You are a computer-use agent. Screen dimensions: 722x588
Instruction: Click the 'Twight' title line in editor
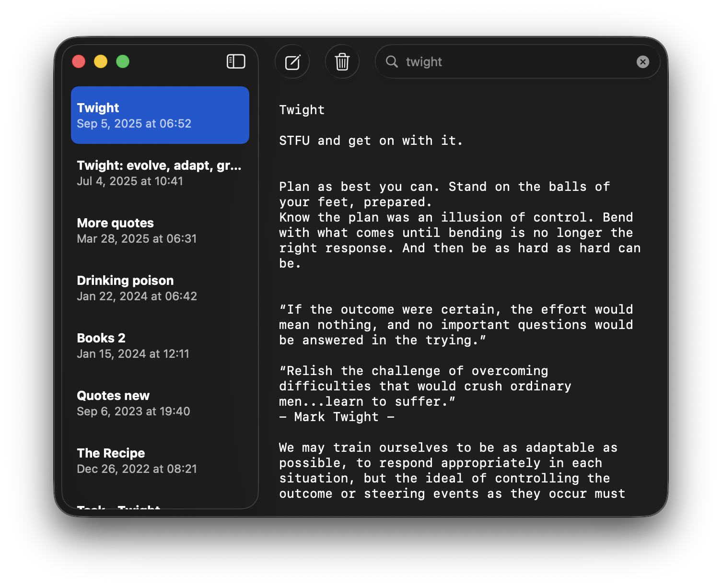[302, 110]
